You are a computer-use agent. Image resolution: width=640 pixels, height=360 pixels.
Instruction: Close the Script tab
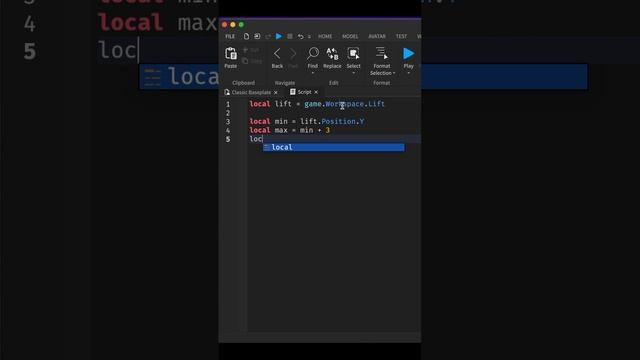pos(316,92)
